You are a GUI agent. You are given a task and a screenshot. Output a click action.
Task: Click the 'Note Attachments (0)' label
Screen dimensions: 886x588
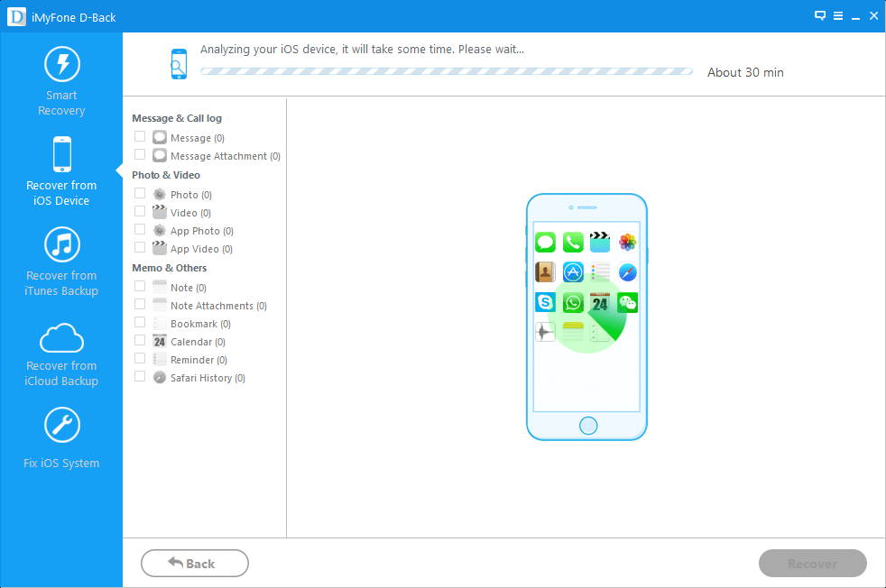(x=218, y=306)
